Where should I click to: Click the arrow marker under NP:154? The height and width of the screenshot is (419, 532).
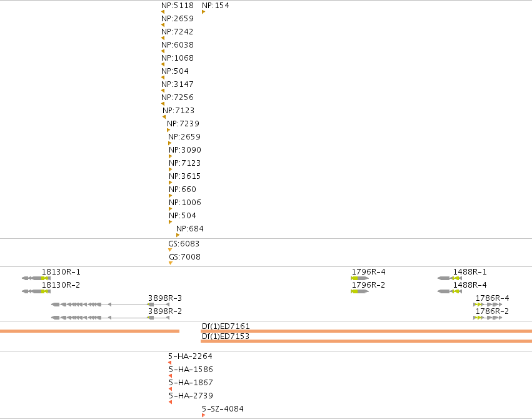pos(204,12)
